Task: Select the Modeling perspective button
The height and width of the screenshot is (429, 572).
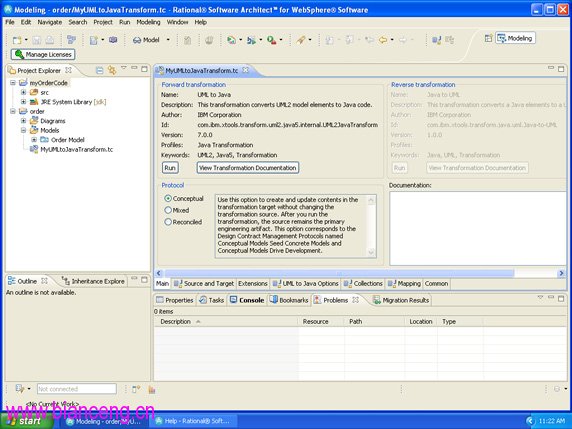Action: coord(515,38)
